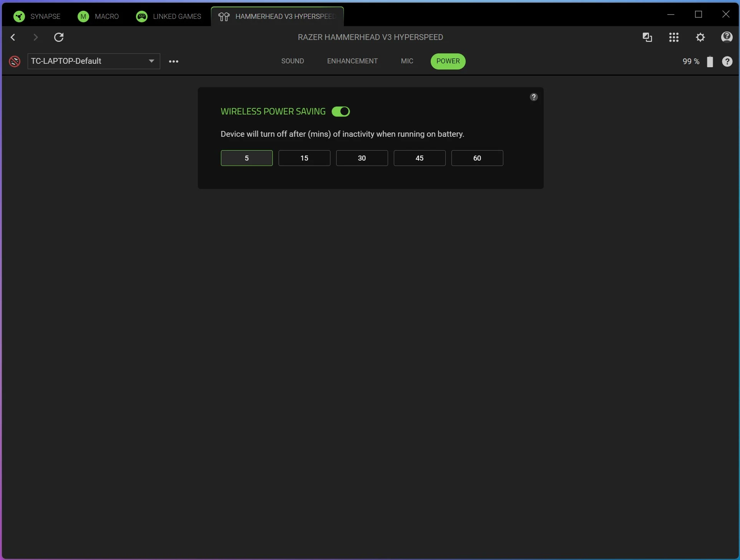
Task: Select the Hammerhead V3 Hyperspeed tab
Action: tap(277, 17)
